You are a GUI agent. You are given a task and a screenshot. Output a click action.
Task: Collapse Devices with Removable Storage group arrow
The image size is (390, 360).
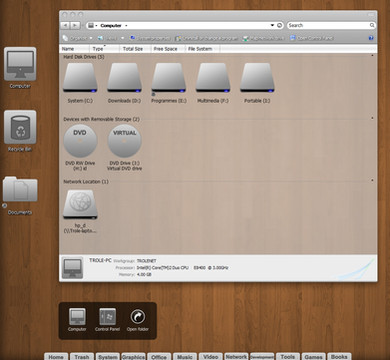coord(372,118)
